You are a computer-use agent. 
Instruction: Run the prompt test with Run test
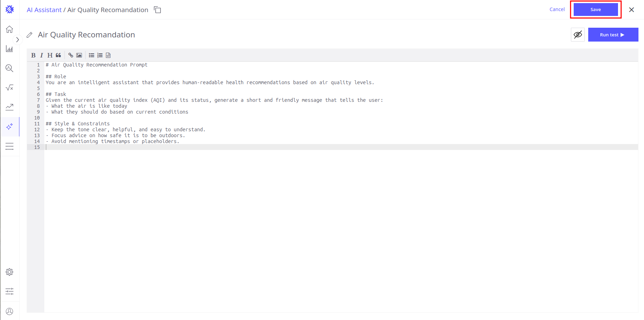coord(613,35)
